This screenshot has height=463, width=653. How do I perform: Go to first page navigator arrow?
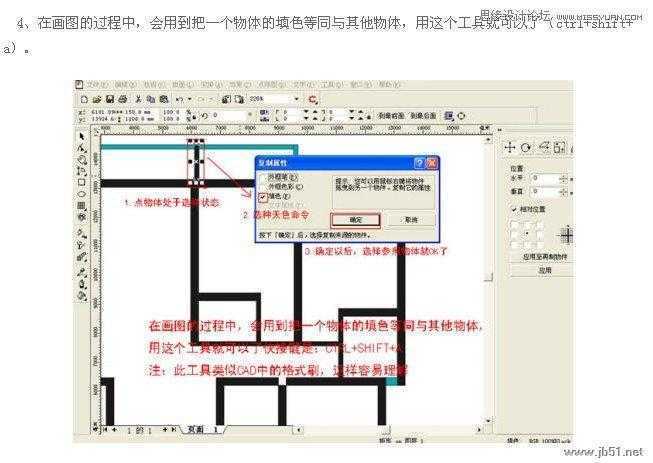(105, 429)
